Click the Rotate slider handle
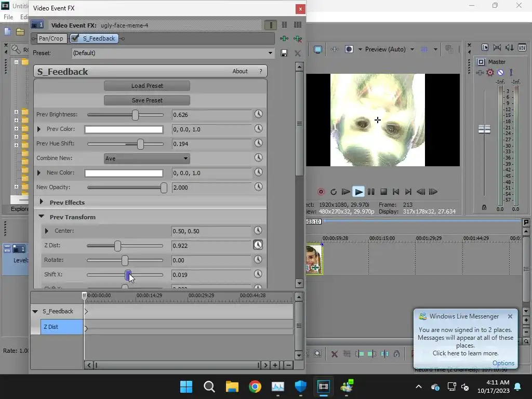Screen dimensions: 532x399 pyautogui.click(x=125, y=260)
